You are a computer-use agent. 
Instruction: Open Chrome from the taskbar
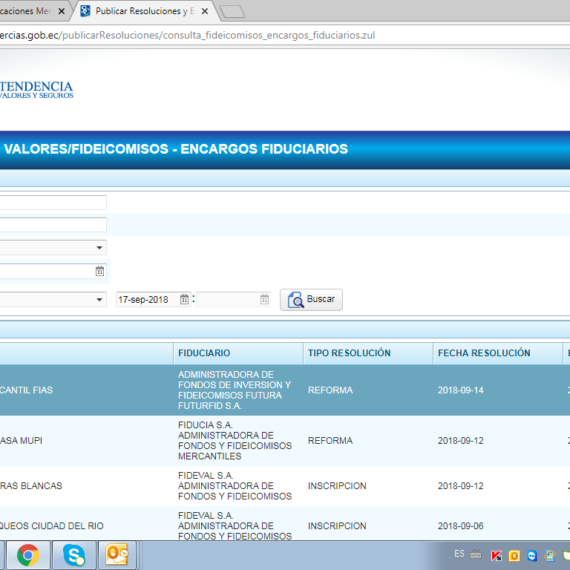point(28,555)
